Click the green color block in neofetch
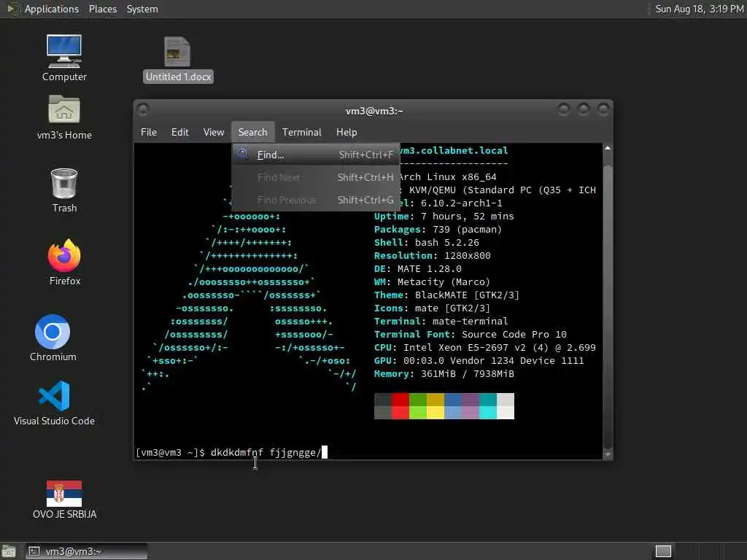This screenshot has width=747, height=560. coord(418,405)
